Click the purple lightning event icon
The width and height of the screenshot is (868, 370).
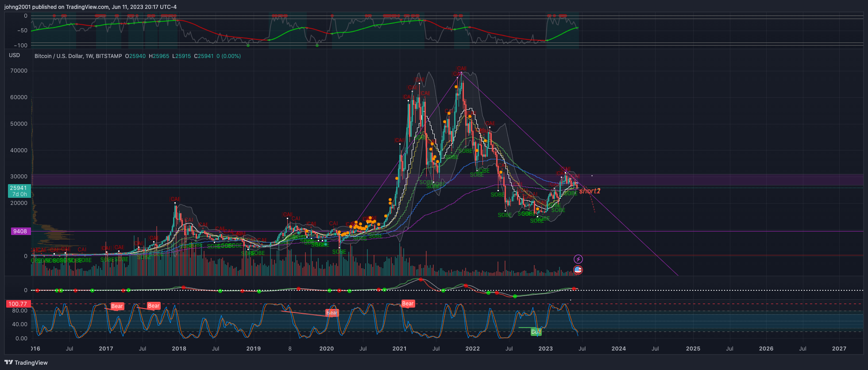578,259
